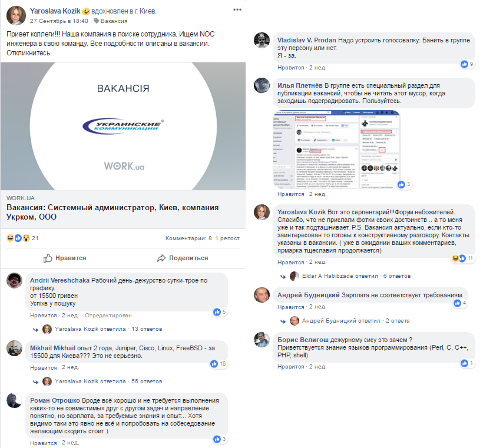Open the ВАКАНСІЯ work.ua preview image
This screenshot has width=483, height=448.
click(123, 127)
